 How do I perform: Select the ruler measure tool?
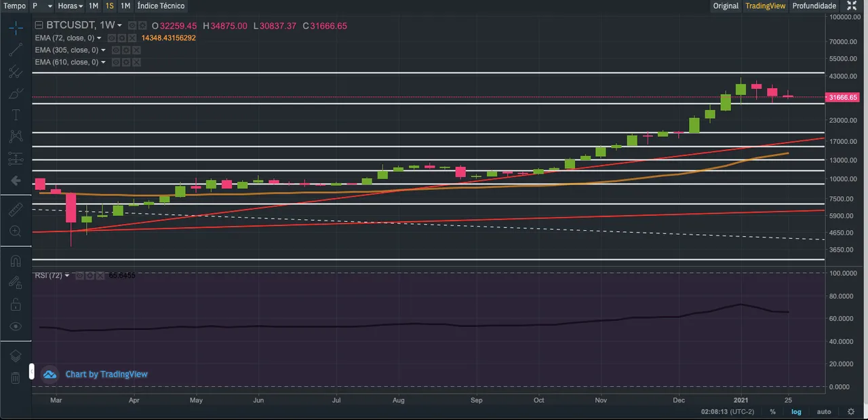tap(16, 211)
